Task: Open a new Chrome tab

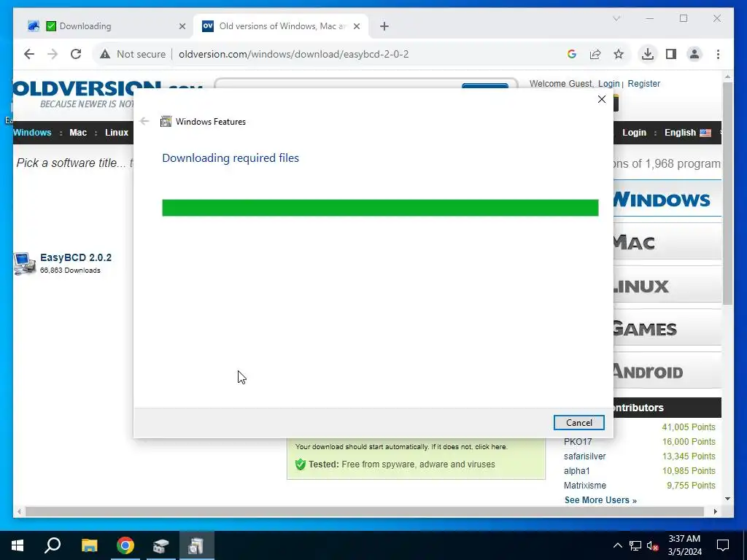Action: (x=384, y=26)
